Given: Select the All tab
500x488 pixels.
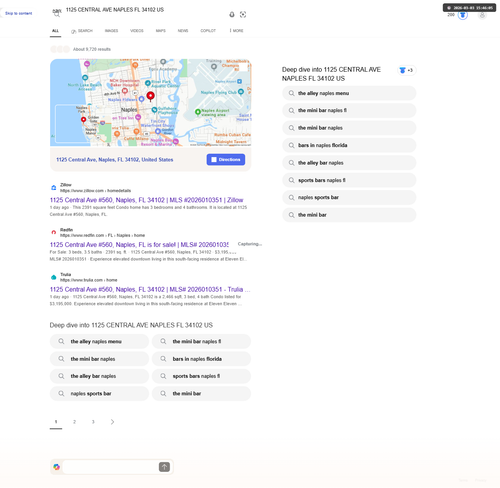Looking at the screenshot, I should [55, 31].
